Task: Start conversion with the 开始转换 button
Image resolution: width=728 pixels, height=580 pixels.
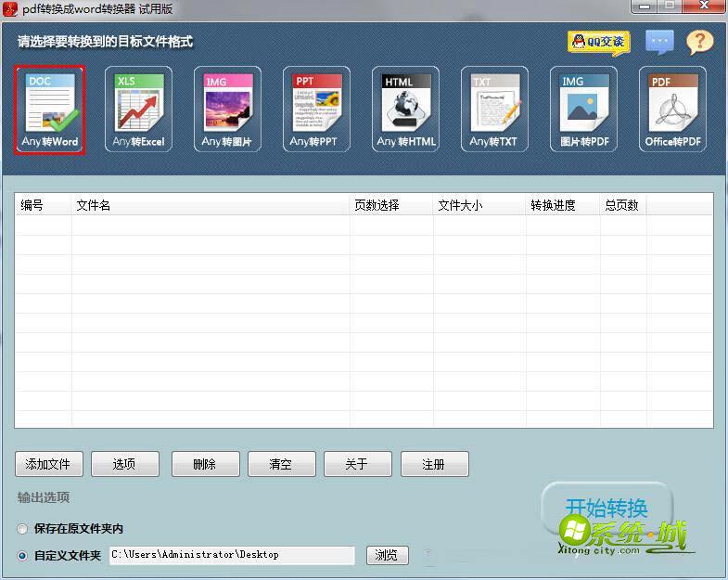Action: pyautogui.click(x=607, y=508)
